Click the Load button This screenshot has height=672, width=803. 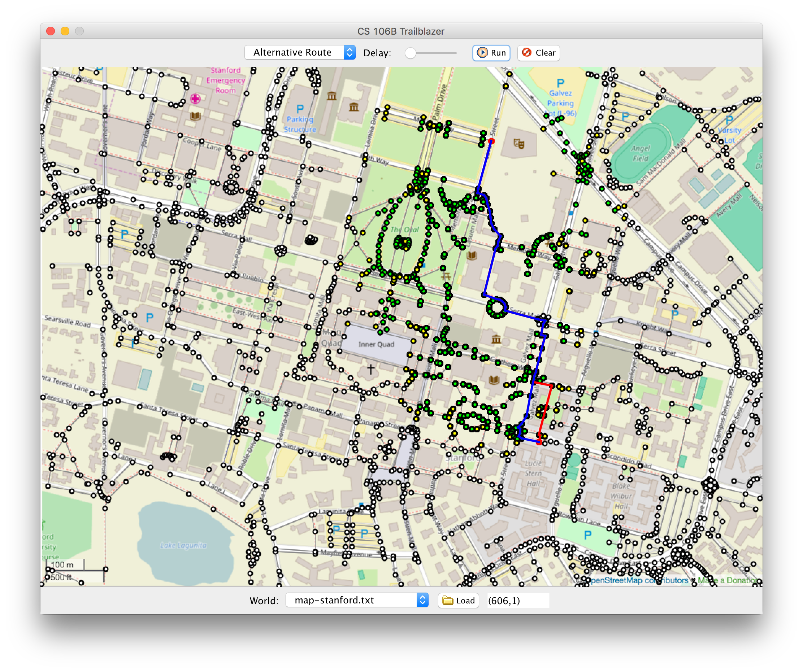(x=458, y=601)
